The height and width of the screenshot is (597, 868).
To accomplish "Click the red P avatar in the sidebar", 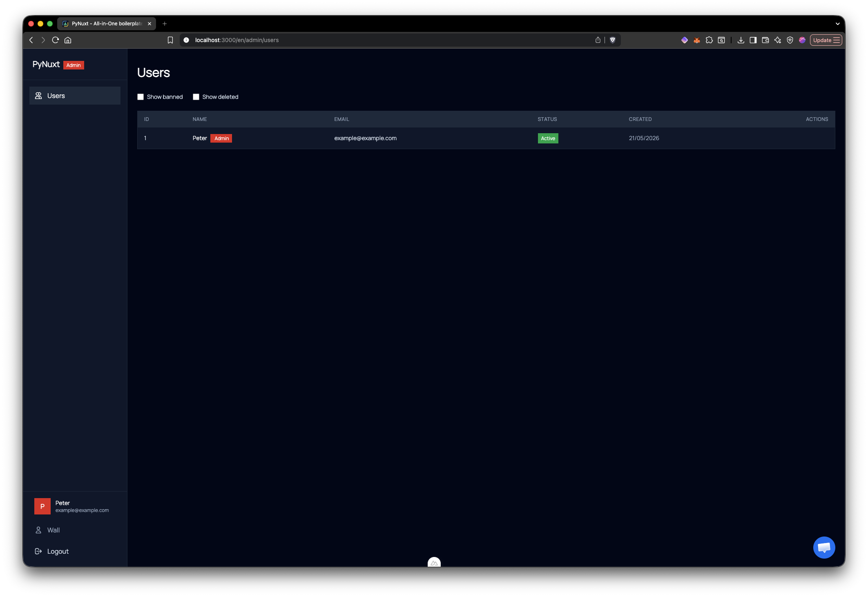I will (x=42, y=506).
